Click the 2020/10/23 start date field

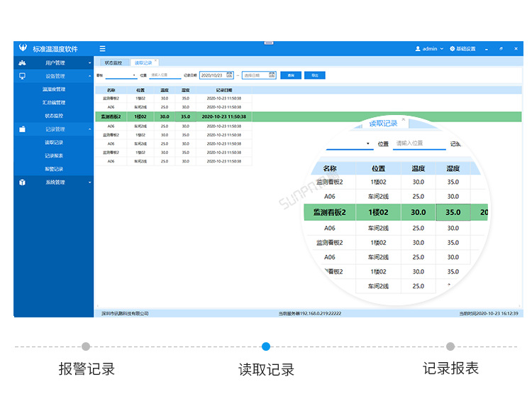[216, 75]
